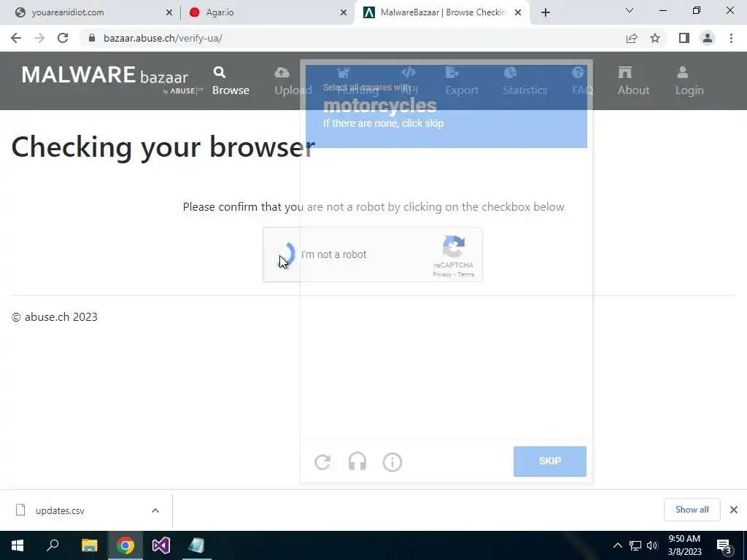
Task: Open captcha help info icon
Action: coord(392,462)
